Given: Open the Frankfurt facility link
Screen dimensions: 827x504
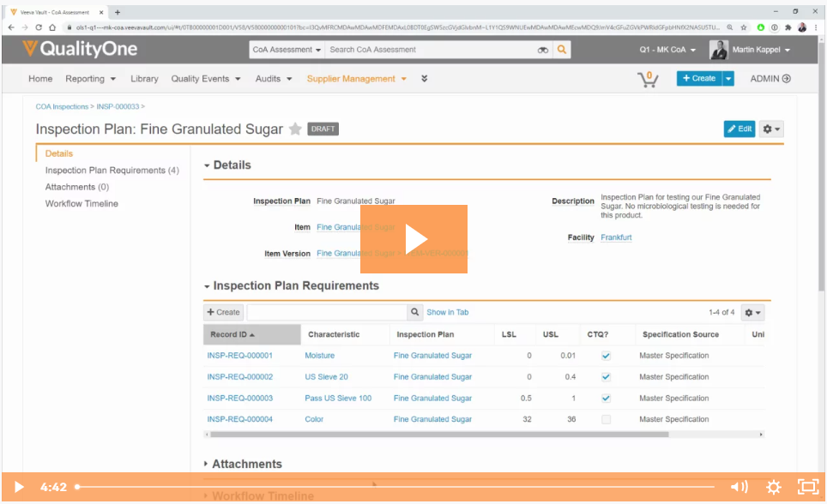Looking at the screenshot, I should click(616, 237).
